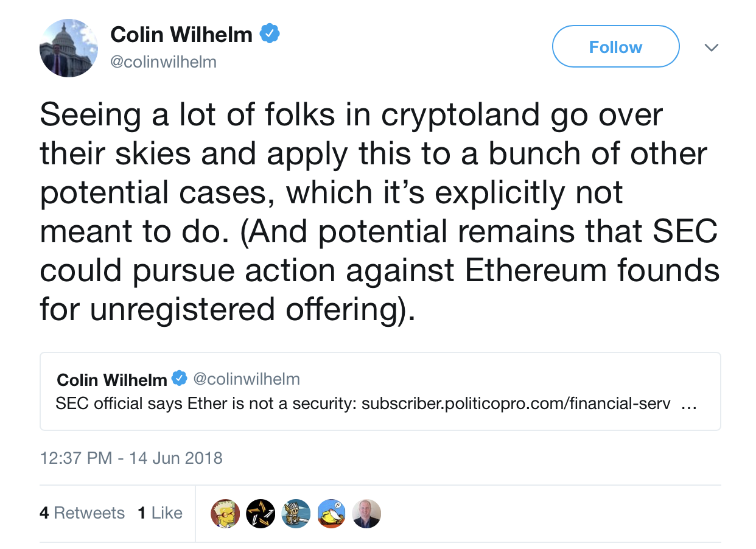Viewport: 756px width, 549px height.
Task: Click the @colinwilhelm handle in the quoted tweet
Action: tap(246, 379)
